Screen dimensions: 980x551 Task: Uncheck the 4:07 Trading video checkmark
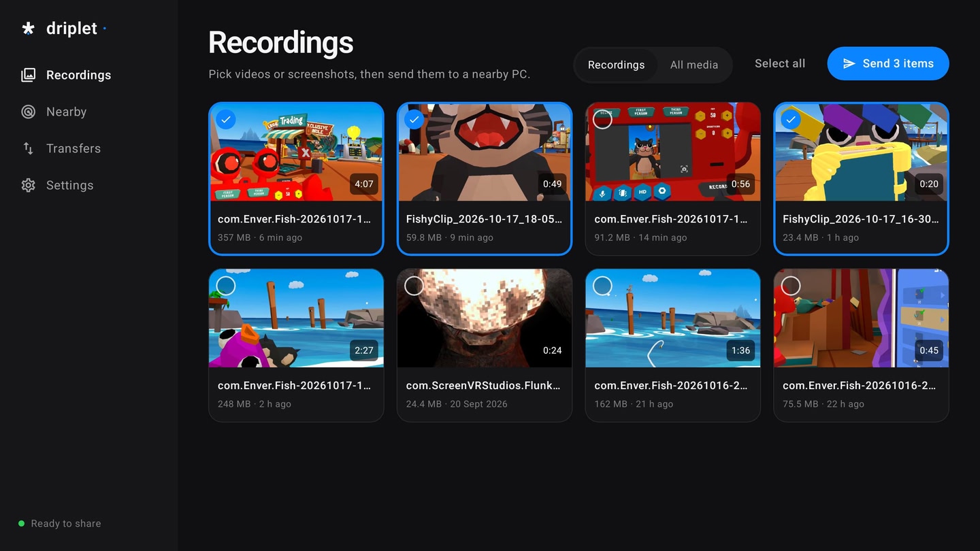[x=226, y=120]
